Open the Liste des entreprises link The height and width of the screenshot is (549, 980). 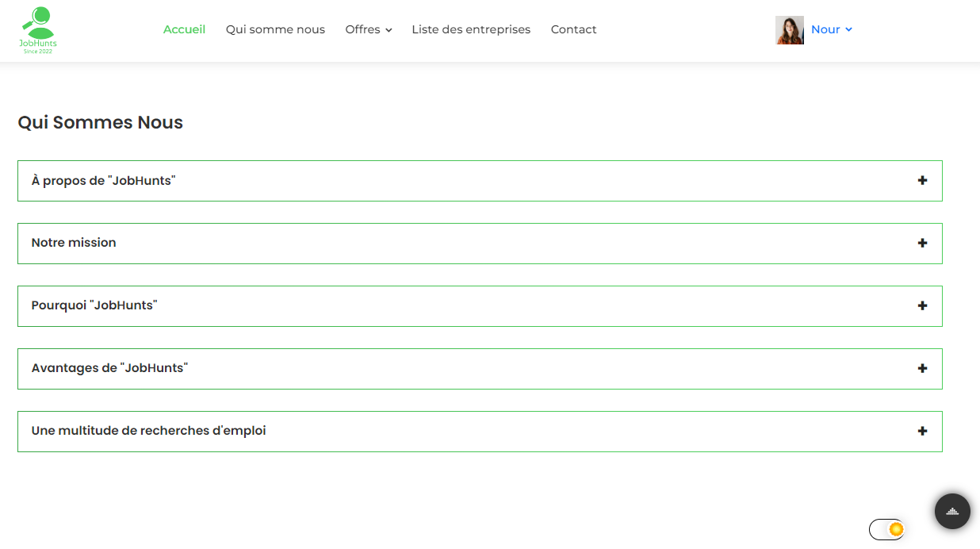pos(471,29)
